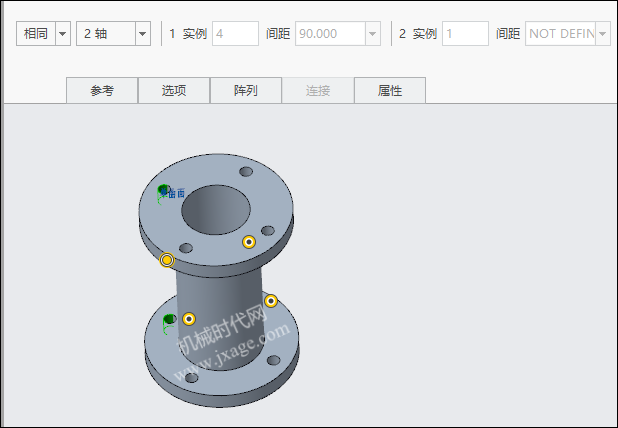Toggle the yellow pattern dot on bottom flange left
618x428 pixels.
click(189, 319)
